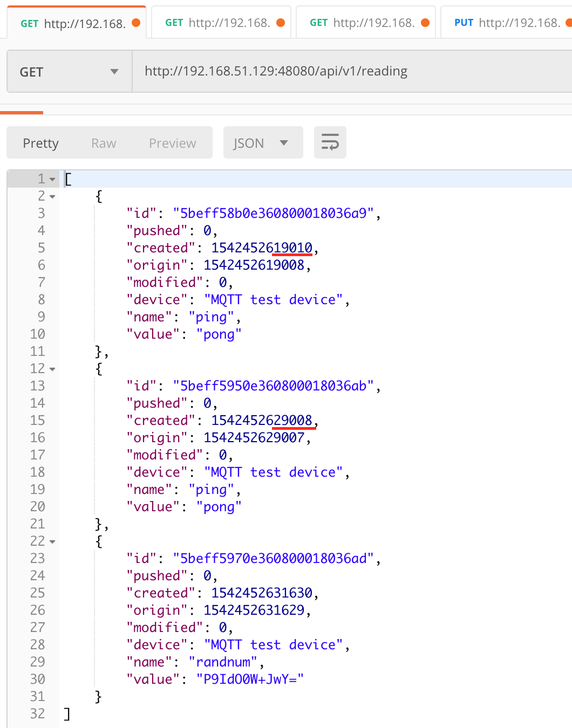This screenshot has height=728, width=572.
Task: Click the unsaved dot on the first GET tab
Action: click(136, 23)
